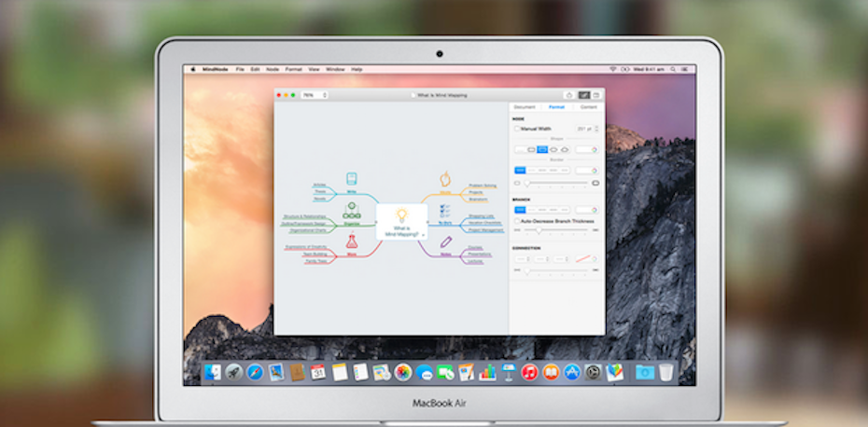Select the purple Notes node
868x427 pixels.
(445, 255)
